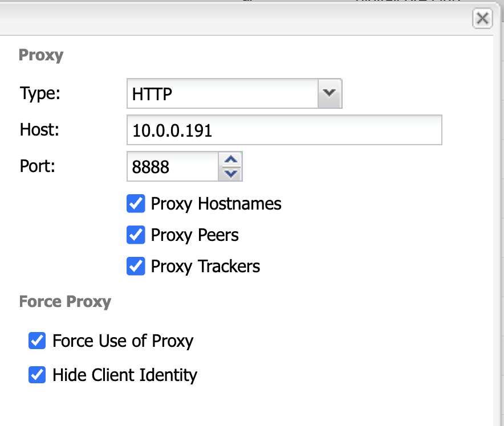Decrease the port with the down arrow
This screenshot has height=426, width=504.
pos(230,173)
